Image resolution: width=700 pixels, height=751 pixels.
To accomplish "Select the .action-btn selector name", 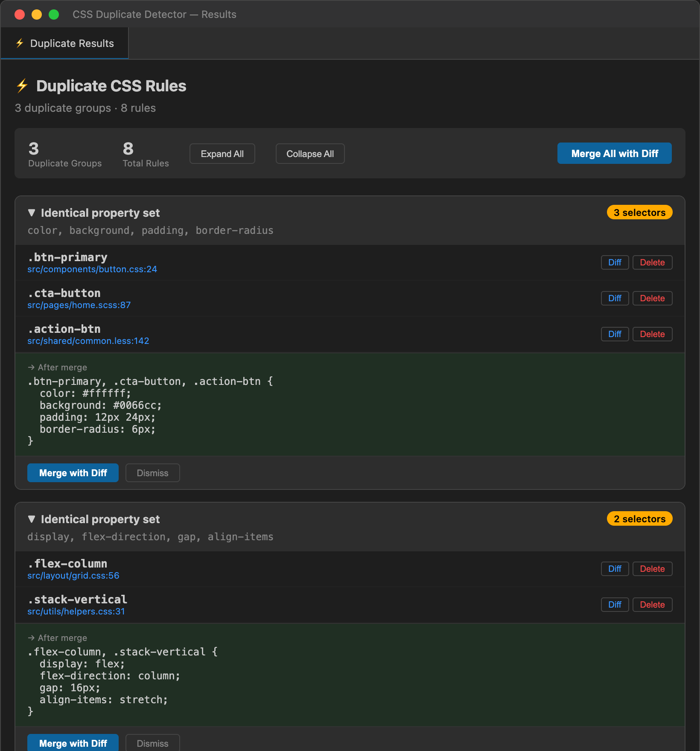I will pos(64,329).
